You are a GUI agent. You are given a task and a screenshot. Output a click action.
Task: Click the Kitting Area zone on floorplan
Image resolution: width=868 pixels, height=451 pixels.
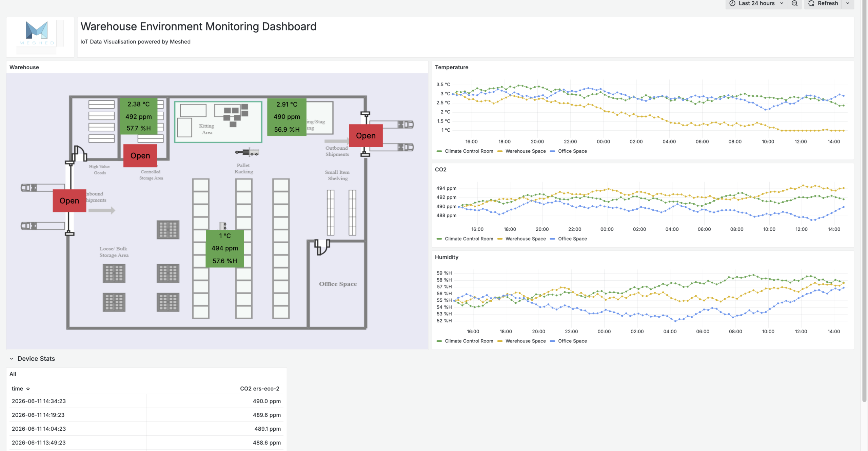tap(218, 121)
